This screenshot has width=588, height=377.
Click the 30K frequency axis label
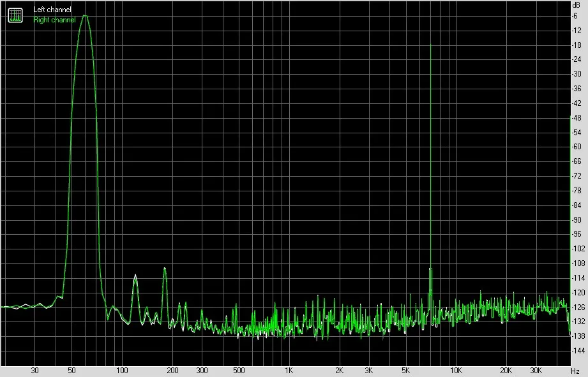pos(536,371)
